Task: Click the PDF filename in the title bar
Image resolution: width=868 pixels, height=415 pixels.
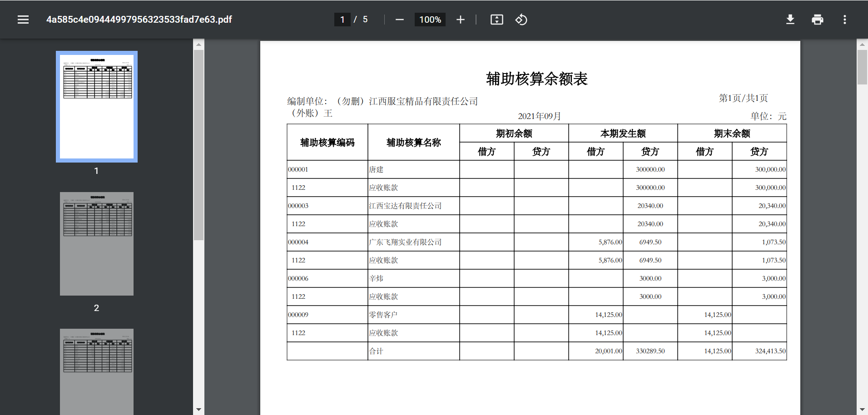Action: pyautogui.click(x=139, y=19)
